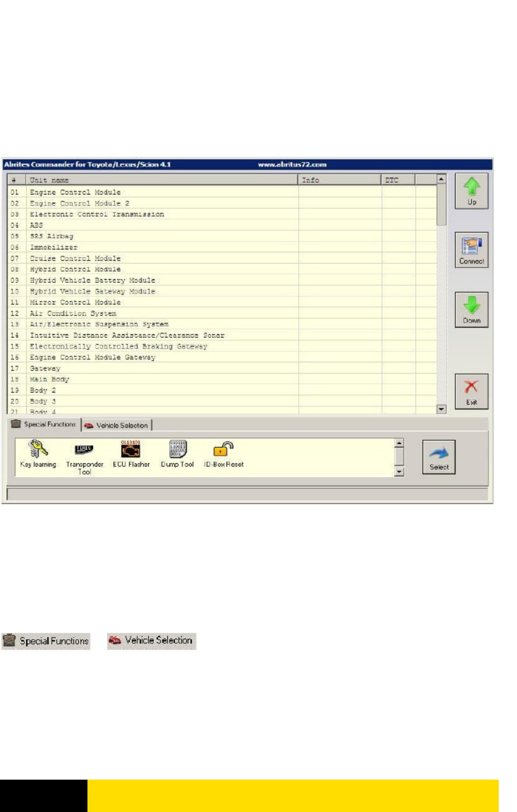The image size is (517, 812).
Task: Click the Unit name column header
Action: [162, 180]
